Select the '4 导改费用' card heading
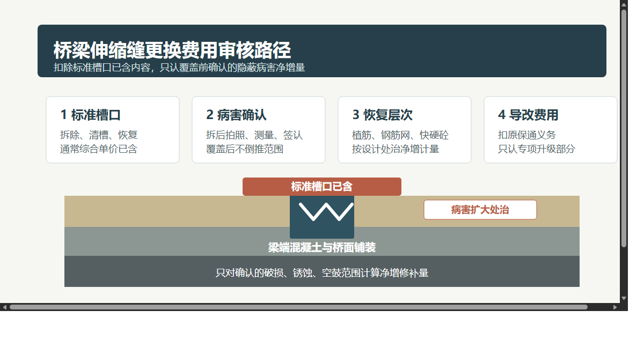The width and height of the screenshot is (644, 362). click(x=528, y=115)
